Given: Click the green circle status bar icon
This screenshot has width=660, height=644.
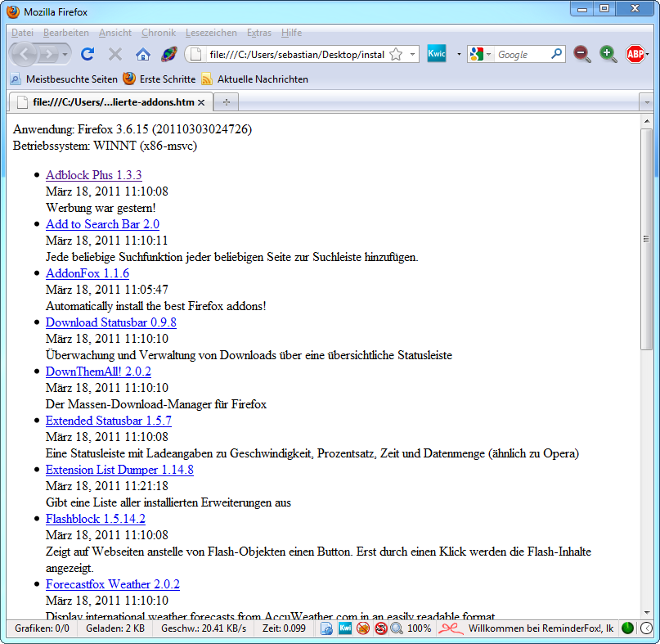Looking at the screenshot, I should point(627,628).
